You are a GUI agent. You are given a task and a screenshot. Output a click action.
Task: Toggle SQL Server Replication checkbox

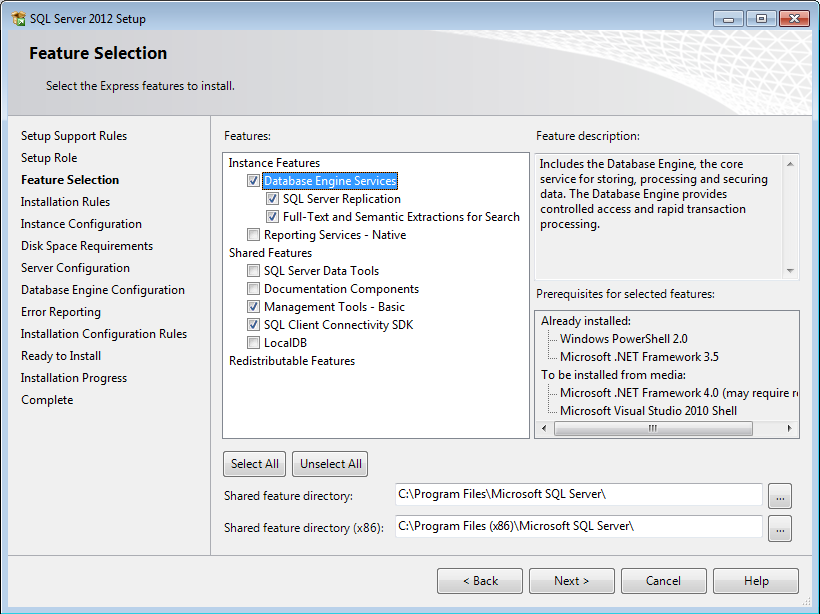click(272, 199)
